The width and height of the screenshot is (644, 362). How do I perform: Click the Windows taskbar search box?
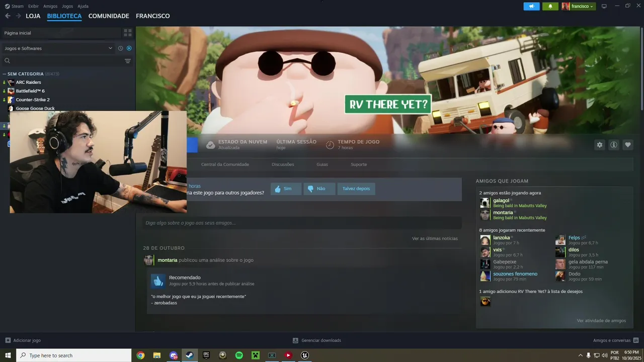tap(73, 355)
